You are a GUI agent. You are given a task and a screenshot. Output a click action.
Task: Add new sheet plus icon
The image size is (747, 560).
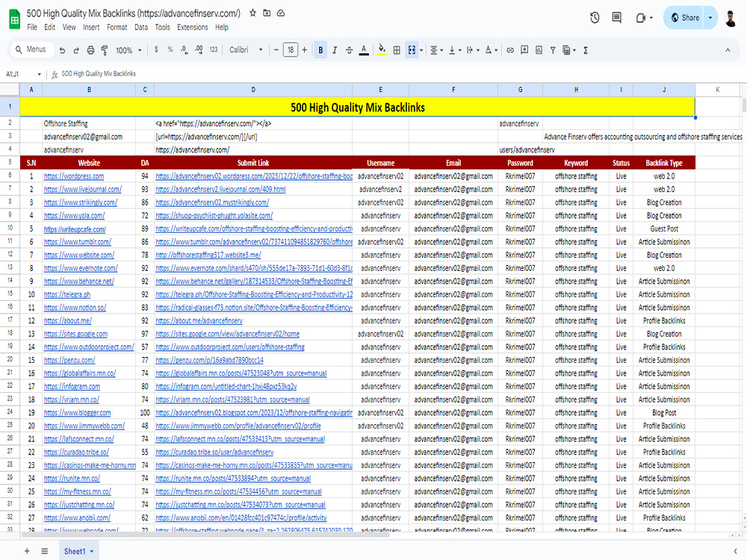point(27,551)
